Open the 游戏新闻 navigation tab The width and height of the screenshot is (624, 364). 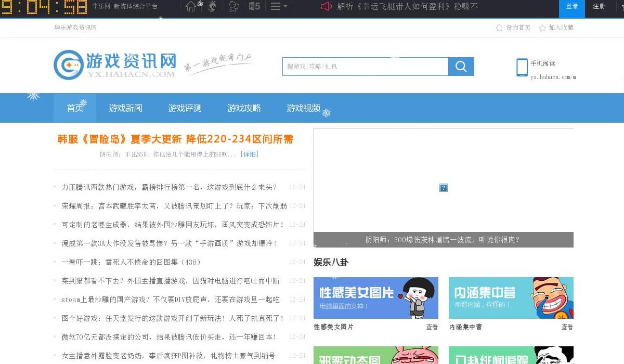click(x=125, y=108)
